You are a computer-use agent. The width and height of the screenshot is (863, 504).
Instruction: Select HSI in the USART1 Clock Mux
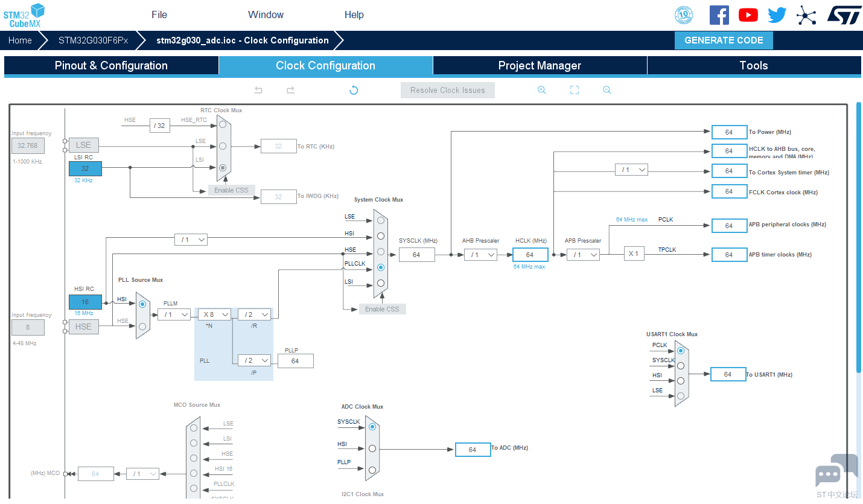(681, 381)
